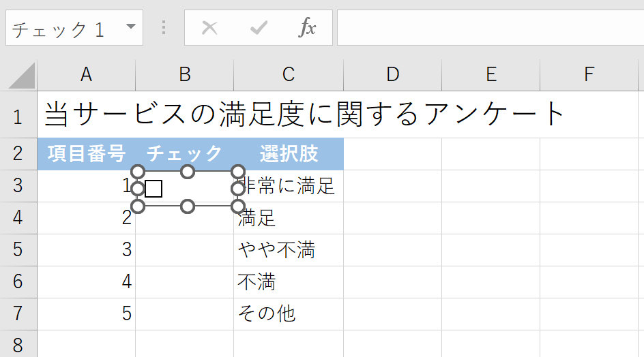The height and width of the screenshot is (357, 644).
Task: Click inside the formula bar input
Action: [x=490, y=28]
